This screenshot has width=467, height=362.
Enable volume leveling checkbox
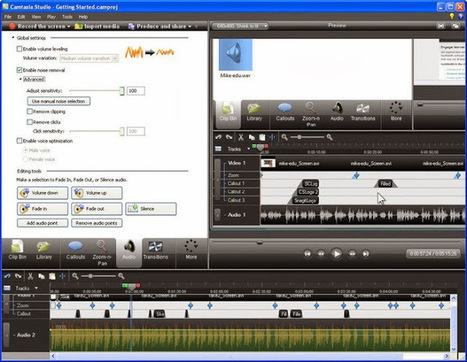tap(19, 49)
